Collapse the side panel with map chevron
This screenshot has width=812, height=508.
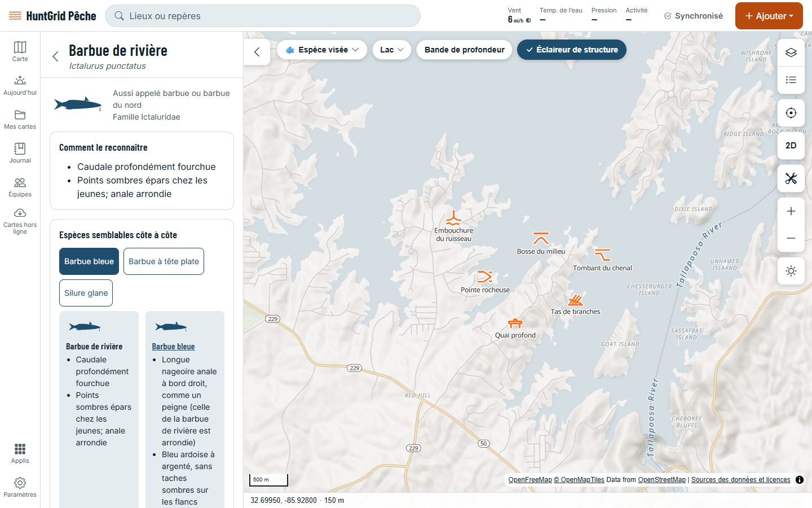click(257, 52)
